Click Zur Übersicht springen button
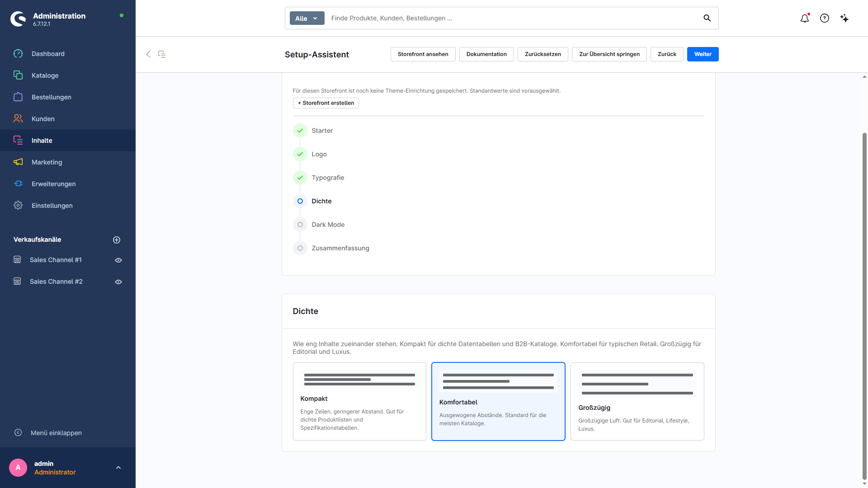868x488 pixels. 609,54
